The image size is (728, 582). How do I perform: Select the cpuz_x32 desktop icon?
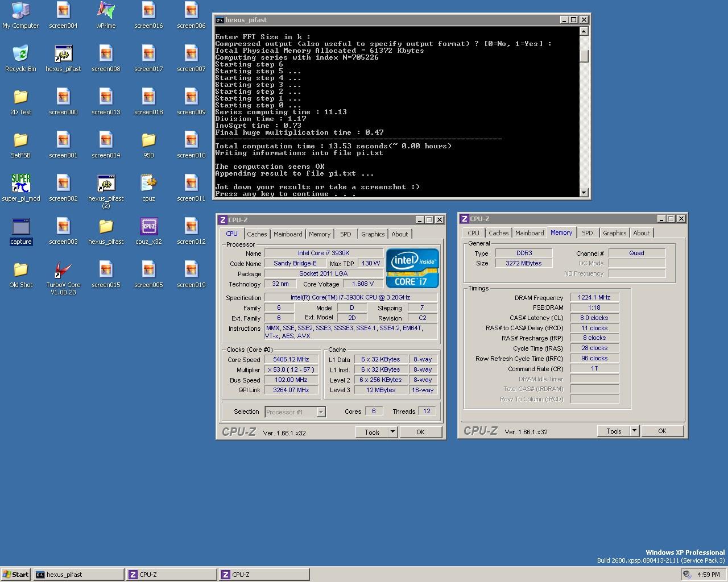click(x=148, y=231)
